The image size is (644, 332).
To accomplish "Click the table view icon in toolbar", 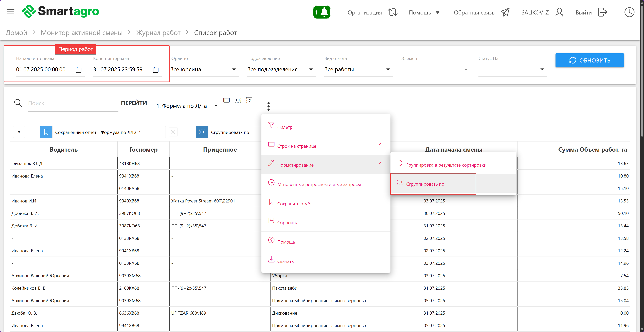I will click(x=226, y=100).
